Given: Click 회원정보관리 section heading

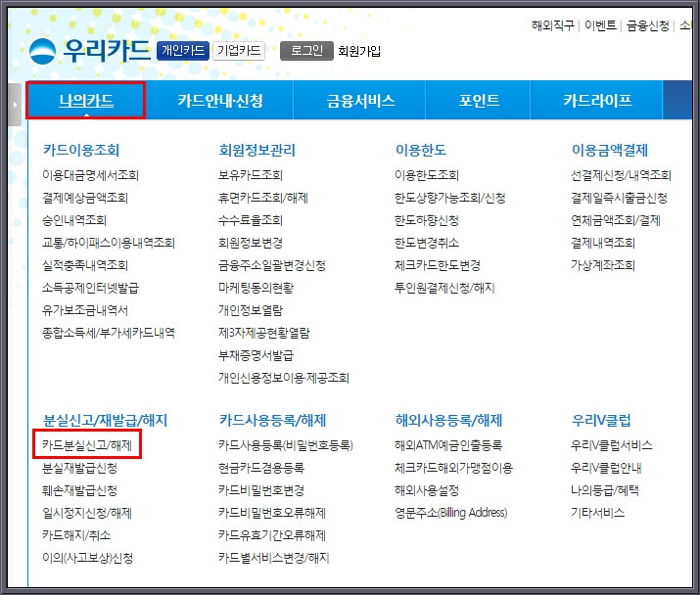Looking at the screenshot, I should click(257, 150).
